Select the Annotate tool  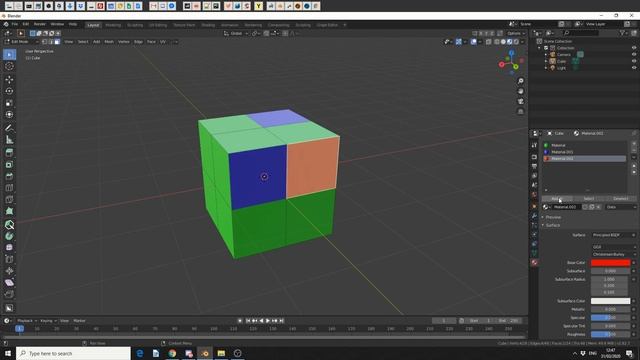point(9,128)
